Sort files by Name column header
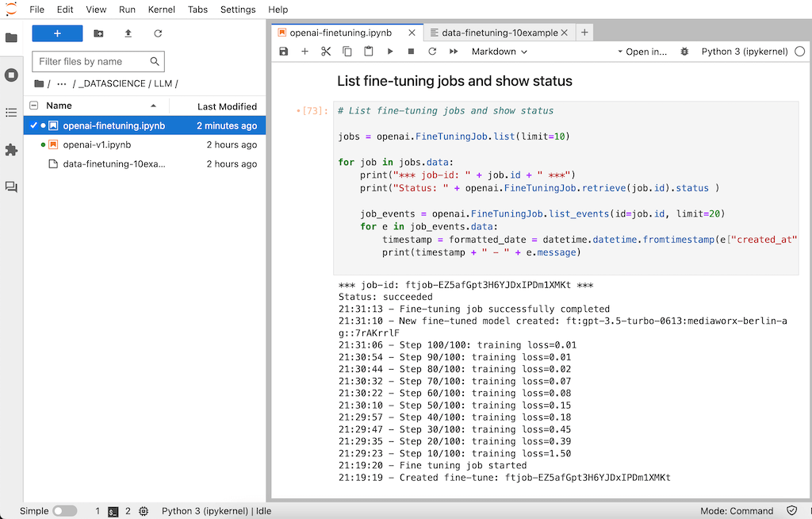The image size is (812, 519). (59, 106)
